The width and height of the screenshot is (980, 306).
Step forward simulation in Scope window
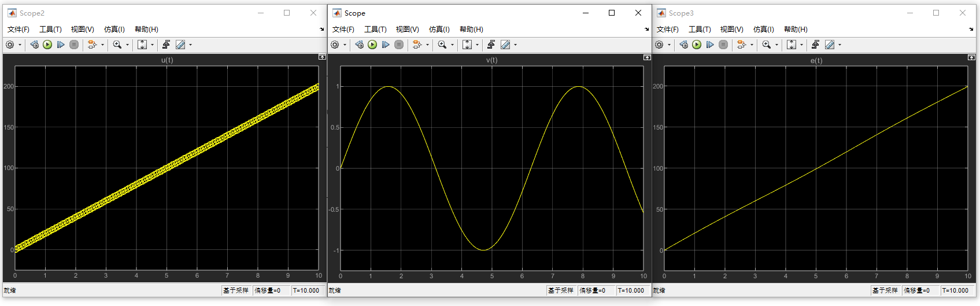386,45
